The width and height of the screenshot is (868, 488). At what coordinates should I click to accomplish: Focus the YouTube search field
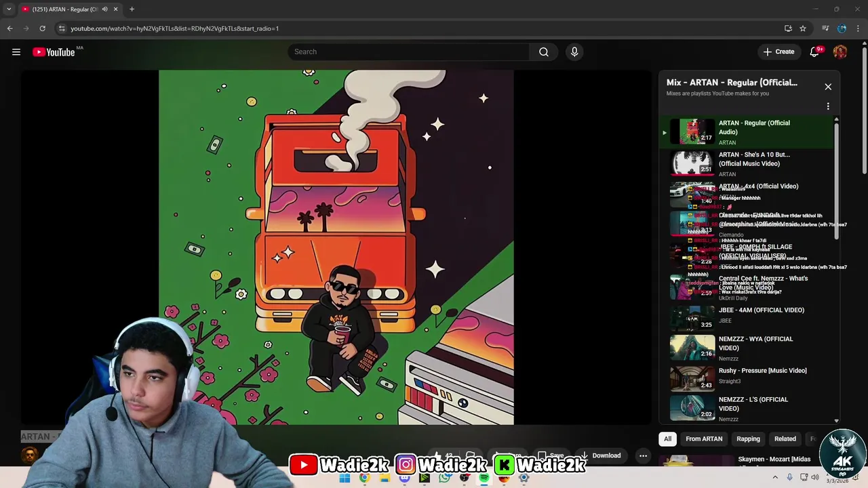409,52
